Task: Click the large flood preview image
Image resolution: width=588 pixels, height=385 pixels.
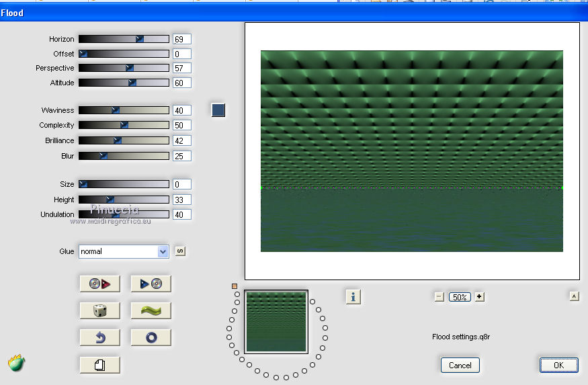Action: [x=412, y=151]
